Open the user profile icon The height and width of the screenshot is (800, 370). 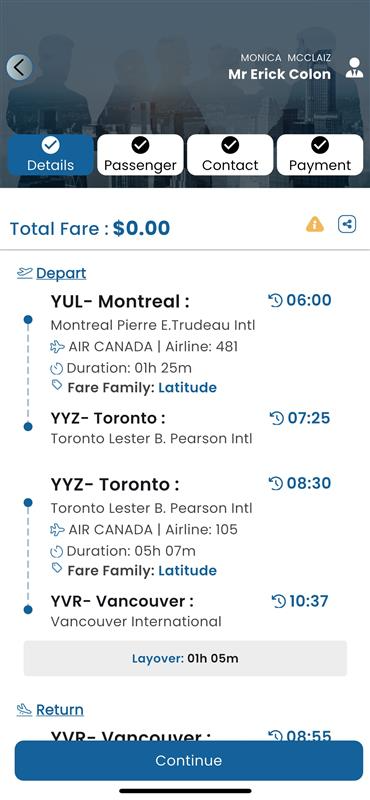pyautogui.click(x=354, y=68)
